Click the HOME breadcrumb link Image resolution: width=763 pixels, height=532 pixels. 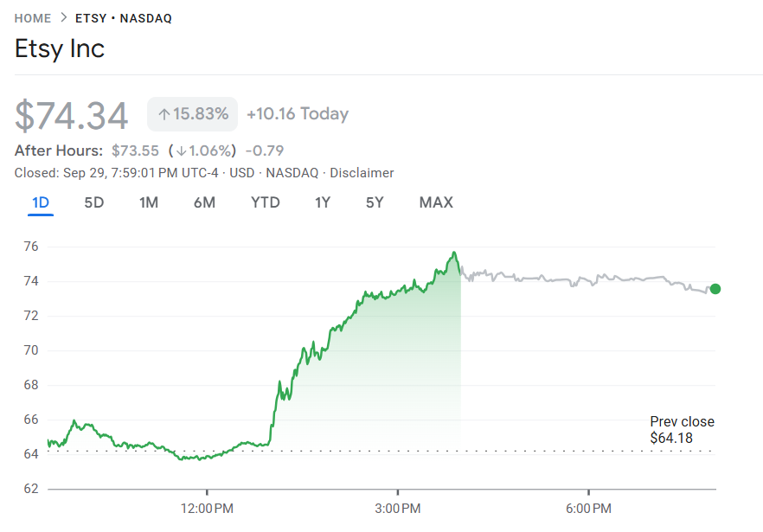click(32, 18)
